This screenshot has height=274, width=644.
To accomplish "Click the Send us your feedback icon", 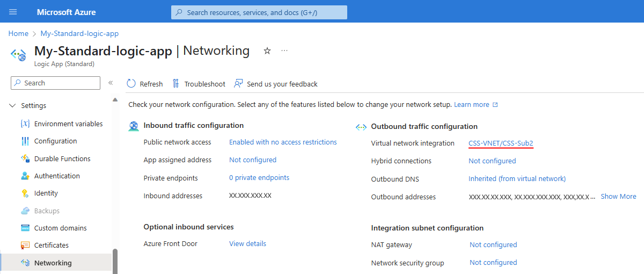I will [238, 84].
